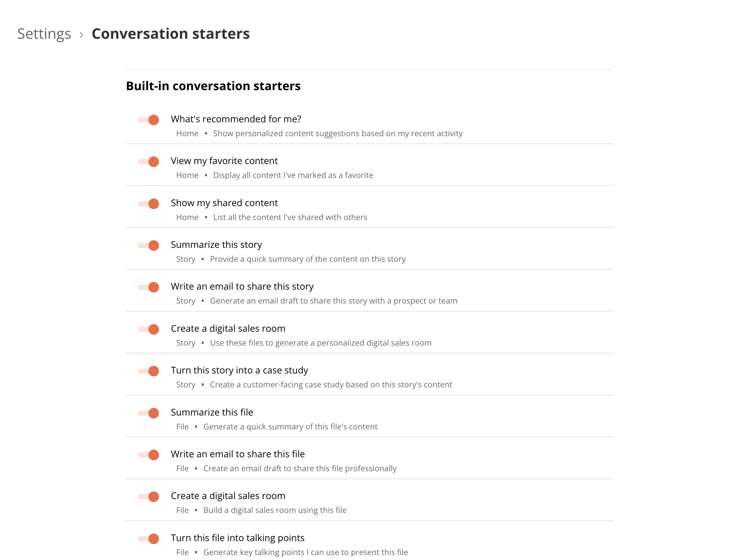The width and height of the screenshot is (732, 560).
Task: Switch off "Summarize this story" toggle
Action: 148,245
